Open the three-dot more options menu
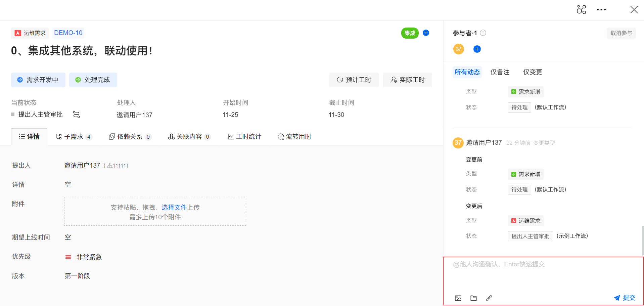This screenshot has width=644, height=306. (601, 10)
